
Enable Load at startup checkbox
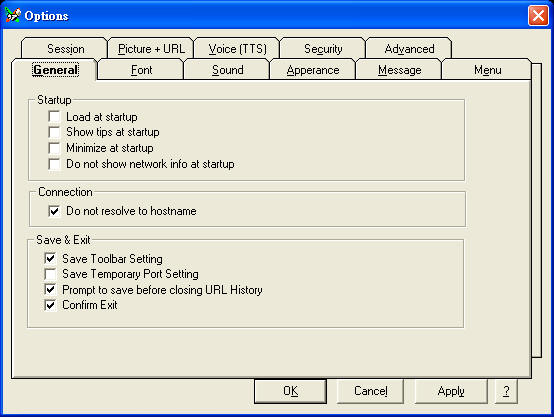pyautogui.click(x=54, y=117)
